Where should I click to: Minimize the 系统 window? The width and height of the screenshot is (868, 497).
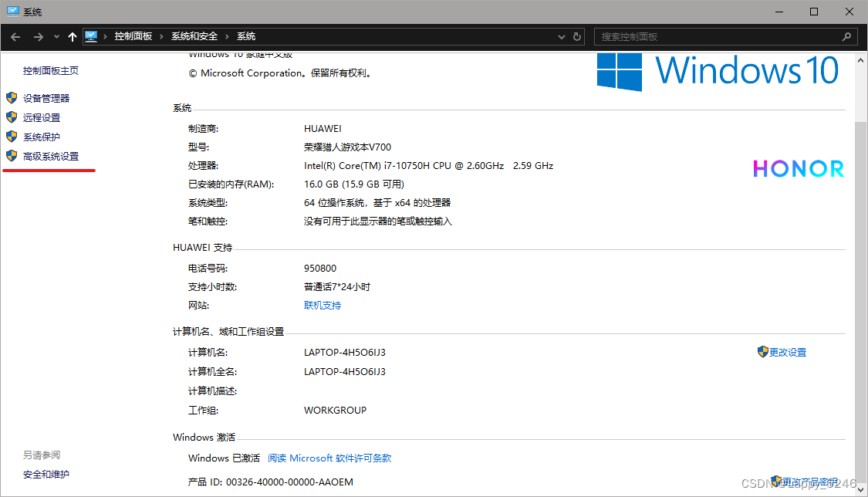pos(779,12)
